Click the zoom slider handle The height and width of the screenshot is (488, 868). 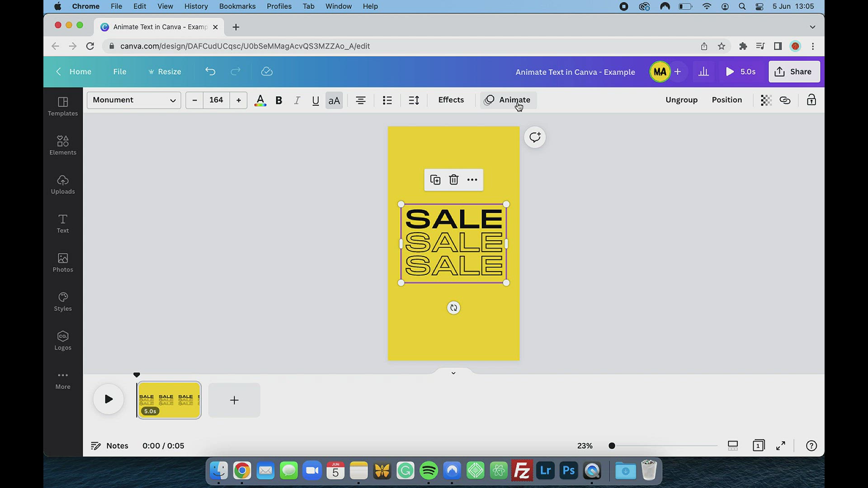pyautogui.click(x=612, y=446)
